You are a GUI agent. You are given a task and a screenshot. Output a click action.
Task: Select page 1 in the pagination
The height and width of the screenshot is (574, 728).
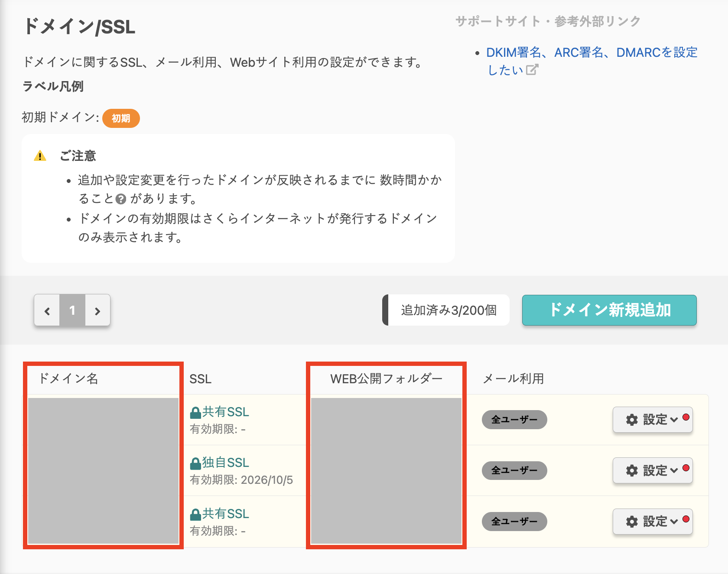[72, 310]
